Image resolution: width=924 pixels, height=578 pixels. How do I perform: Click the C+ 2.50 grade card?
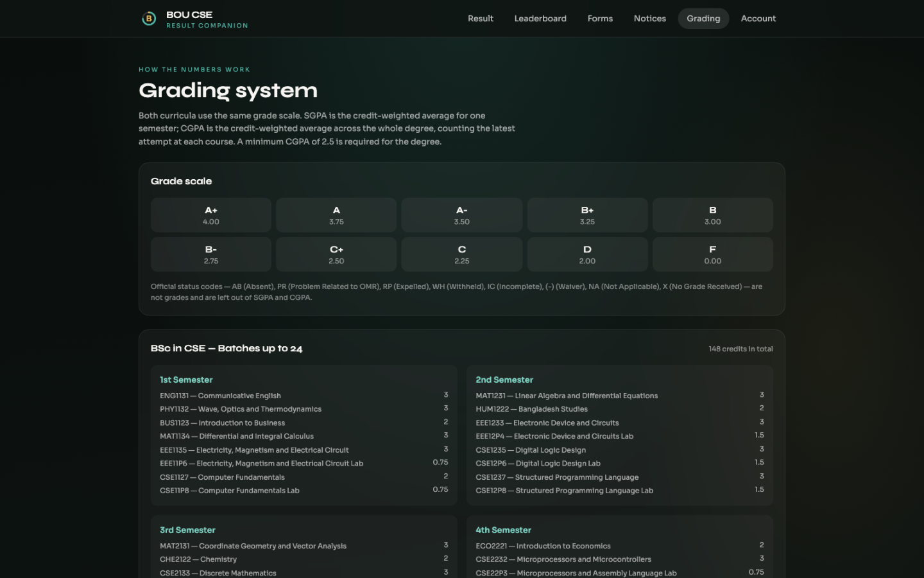tap(336, 254)
